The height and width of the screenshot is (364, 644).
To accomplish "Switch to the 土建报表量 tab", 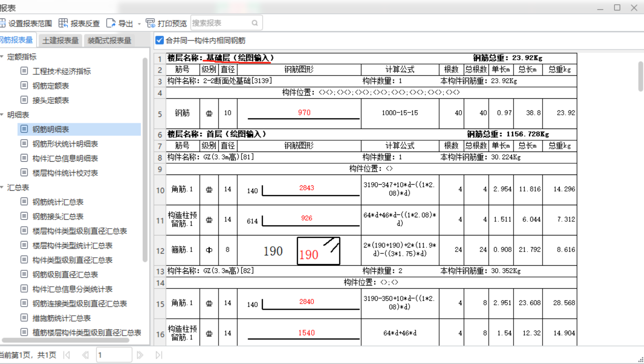I will [60, 40].
